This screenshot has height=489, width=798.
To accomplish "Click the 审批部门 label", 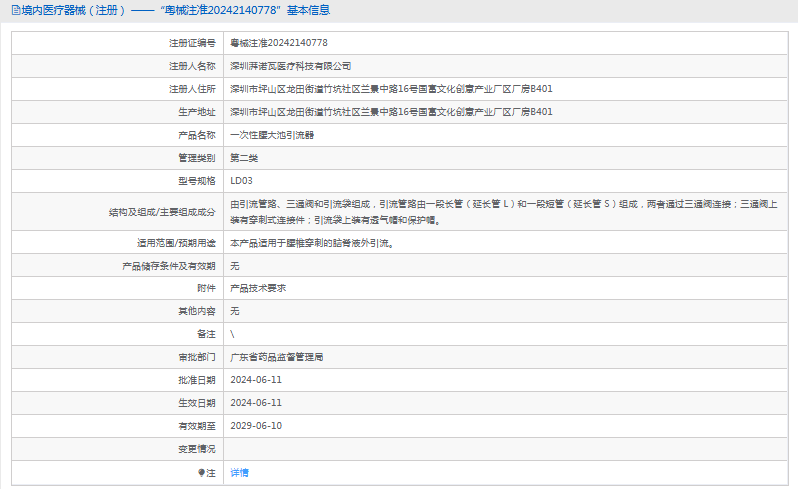I will coord(197,358).
